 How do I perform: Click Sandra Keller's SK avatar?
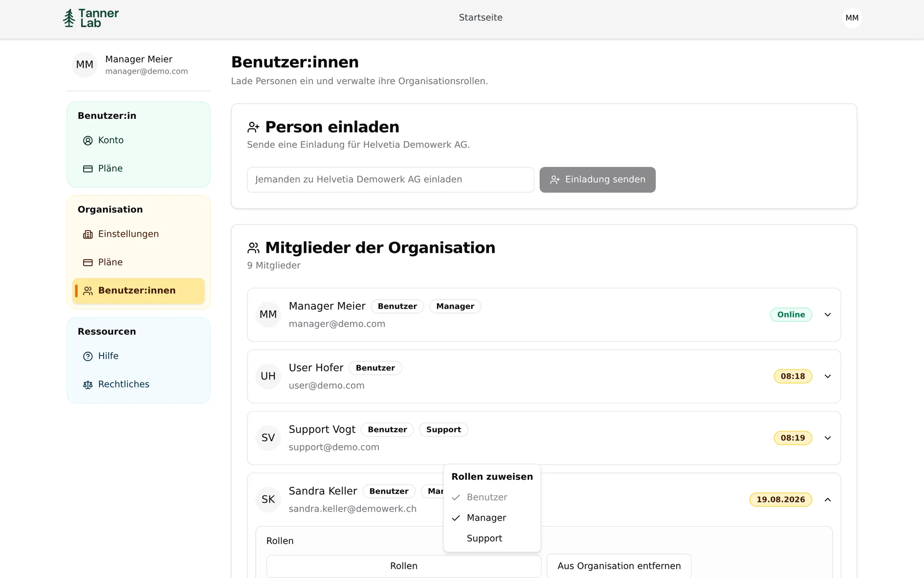[268, 499]
